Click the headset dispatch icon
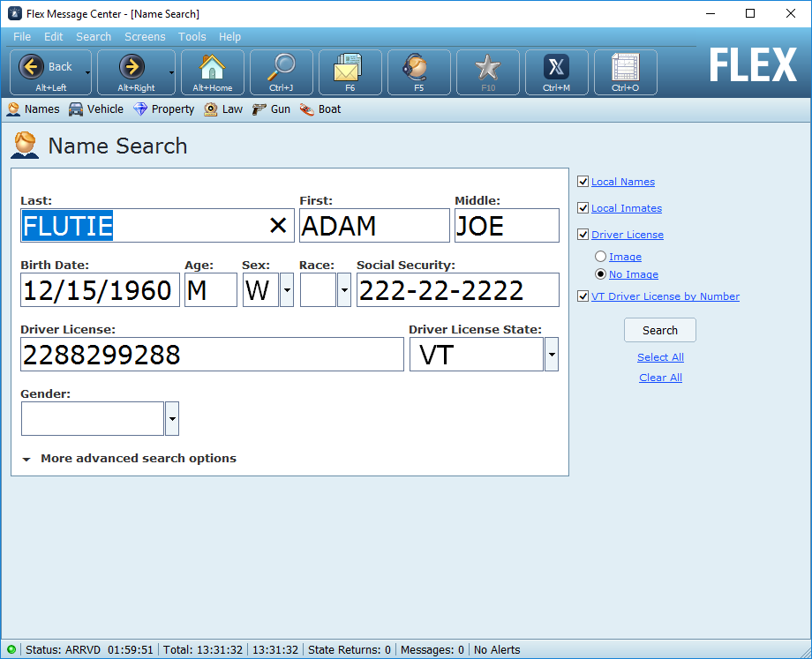 (418, 67)
